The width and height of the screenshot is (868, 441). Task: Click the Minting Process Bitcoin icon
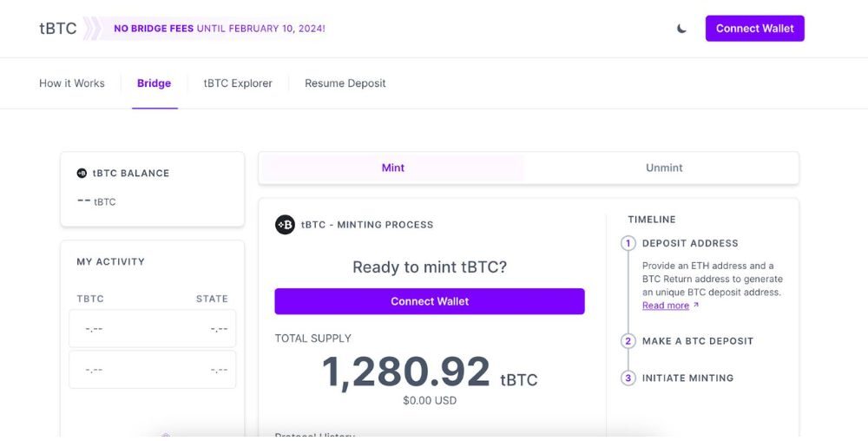point(285,225)
